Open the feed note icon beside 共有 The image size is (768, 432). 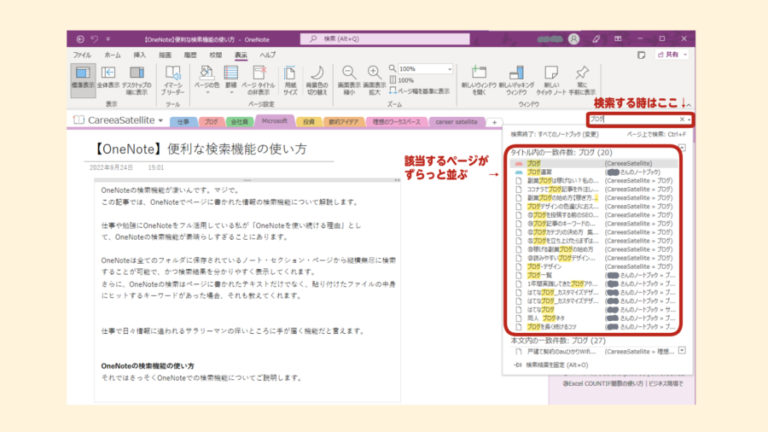tap(641, 55)
